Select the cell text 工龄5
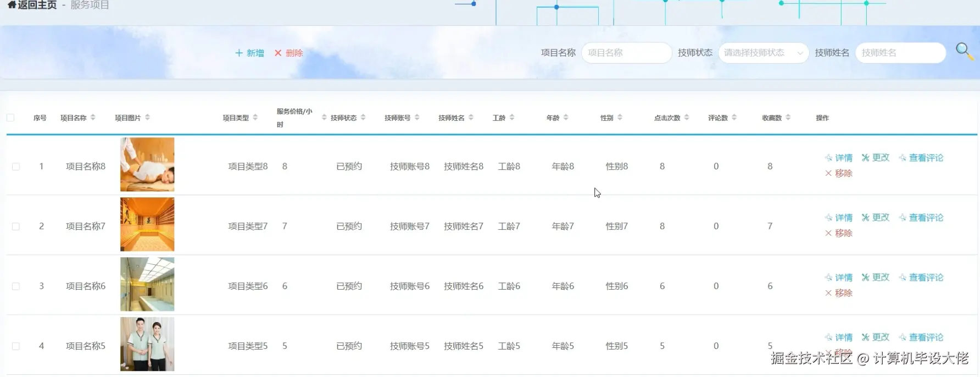This screenshot has width=980, height=377. [x=509, y=346]
